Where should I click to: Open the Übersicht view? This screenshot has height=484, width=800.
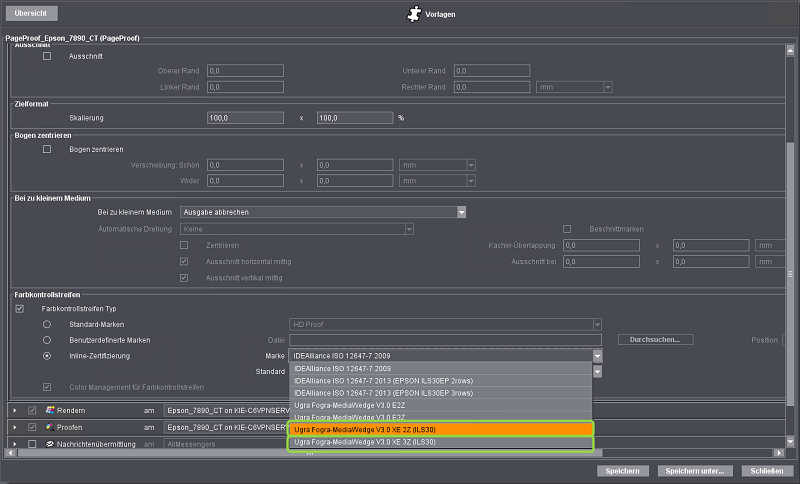point(31,13)
